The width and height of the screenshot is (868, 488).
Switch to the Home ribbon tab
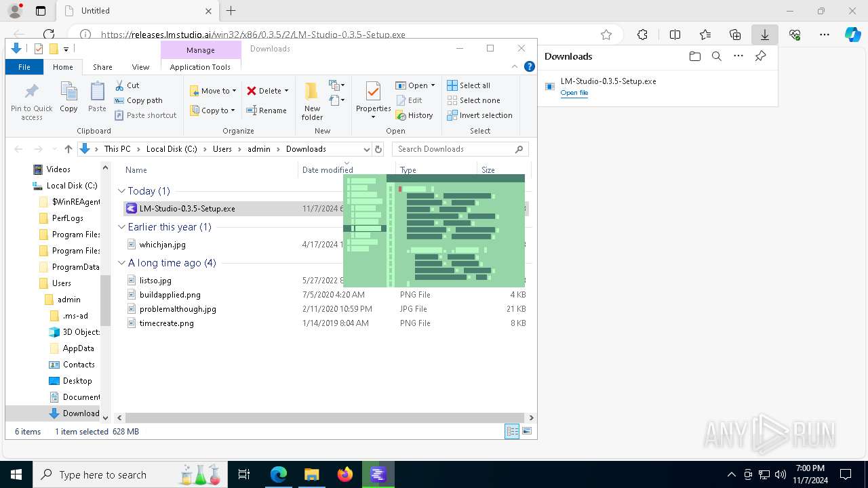pyautogui.click(x=63, y=67)
